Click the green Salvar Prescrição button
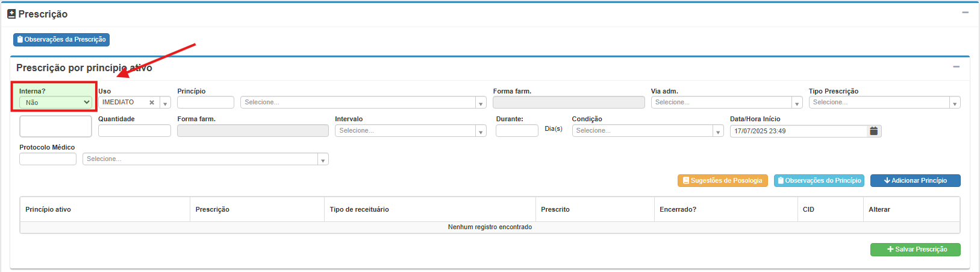The height and width of the screenshot is (272, 980). (x=915, y=249)
